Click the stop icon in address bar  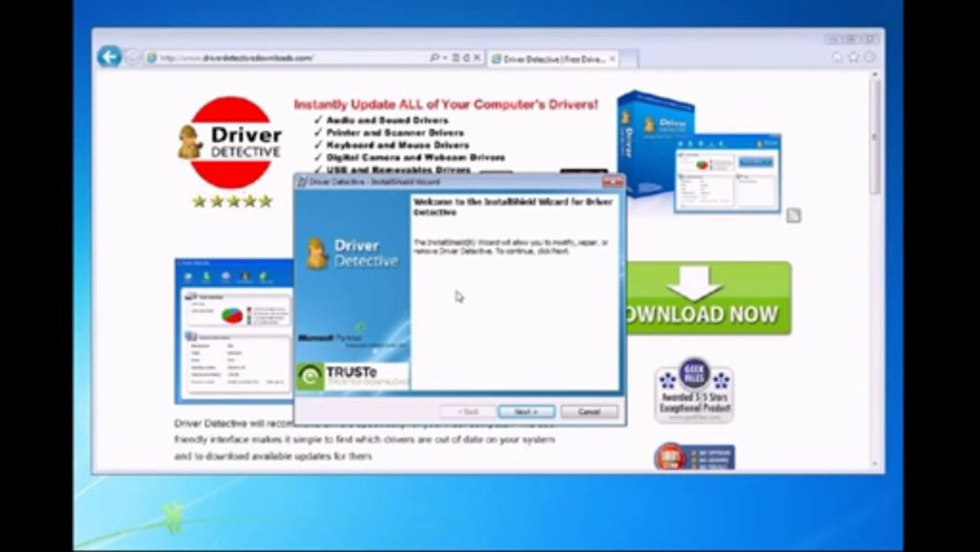tap(477, 58)
